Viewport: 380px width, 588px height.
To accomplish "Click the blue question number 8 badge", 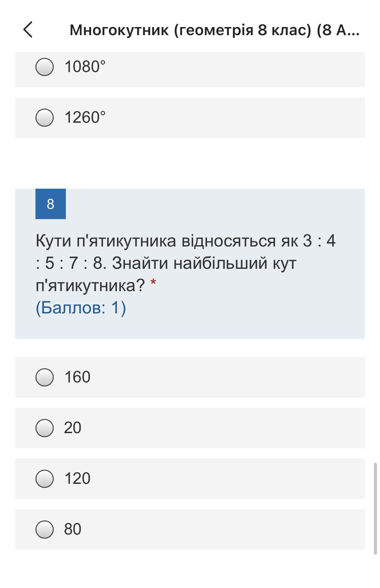I will pyautogui.click(x=51, y=204).
